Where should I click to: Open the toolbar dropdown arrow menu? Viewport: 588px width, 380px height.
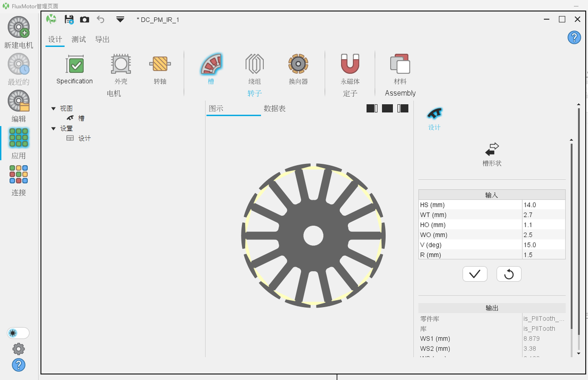[x=120, y=19]
